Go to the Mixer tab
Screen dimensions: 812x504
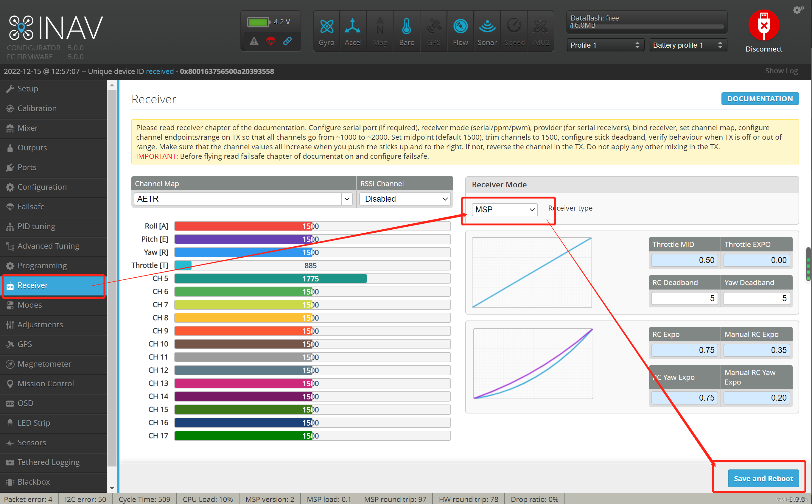tap(53, 128)
